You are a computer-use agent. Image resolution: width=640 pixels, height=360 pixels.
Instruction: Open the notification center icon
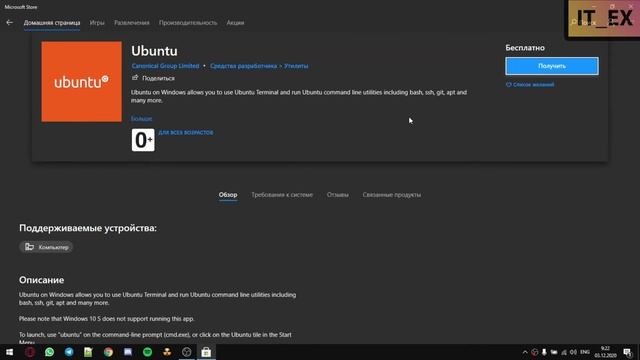coord(627,352)
